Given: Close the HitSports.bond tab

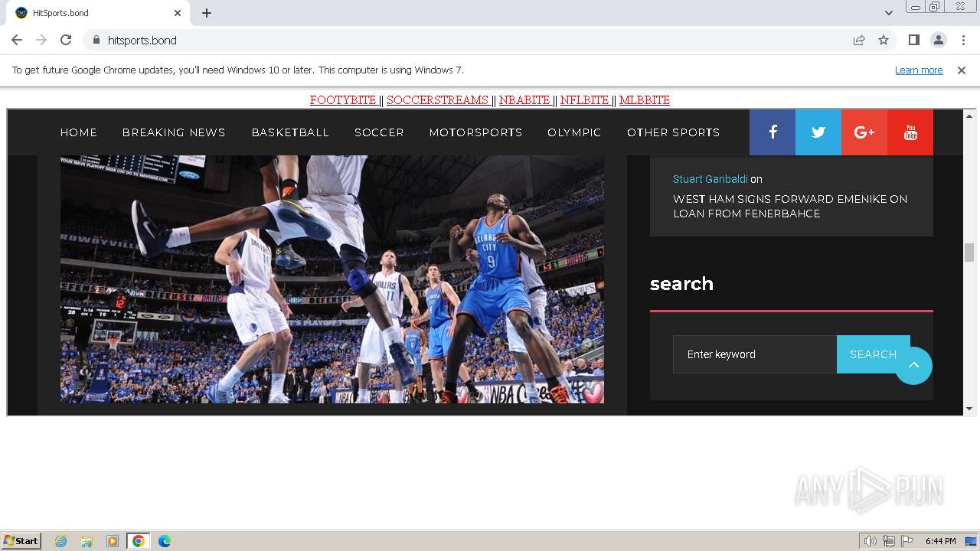Looking at the screenshot, I should pos(178,13).
